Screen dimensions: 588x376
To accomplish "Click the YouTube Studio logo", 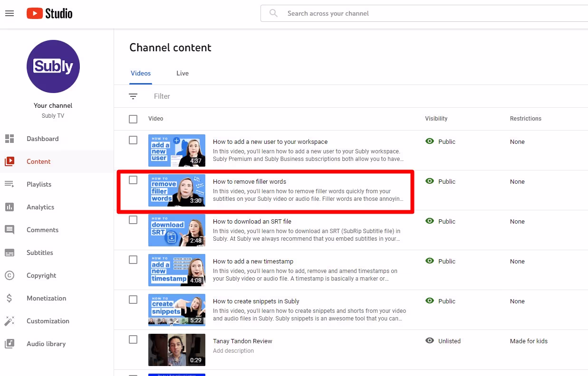I will (x=49, y=13).
